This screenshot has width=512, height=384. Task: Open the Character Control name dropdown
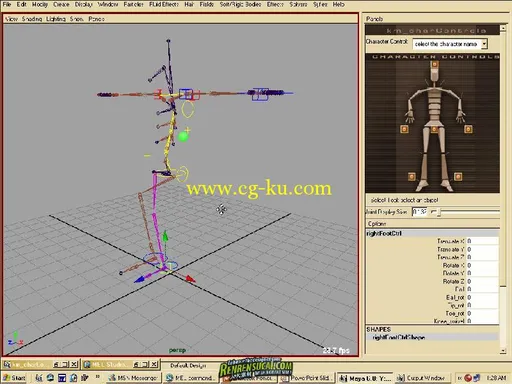pos(450,44)
